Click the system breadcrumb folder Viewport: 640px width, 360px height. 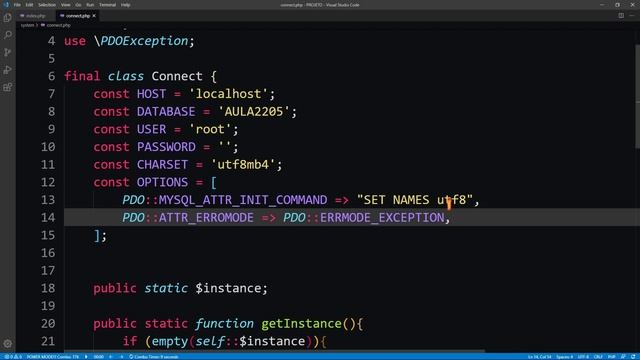click(27, 25)
